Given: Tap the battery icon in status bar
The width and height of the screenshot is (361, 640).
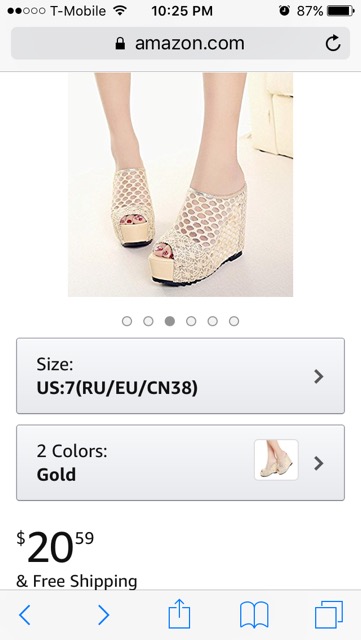Looking at the screenshot, I should (341, 11).
